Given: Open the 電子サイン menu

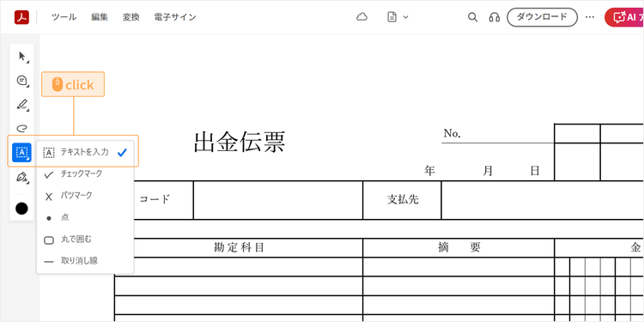Looking at the screenshot, I should click(175, 17).
